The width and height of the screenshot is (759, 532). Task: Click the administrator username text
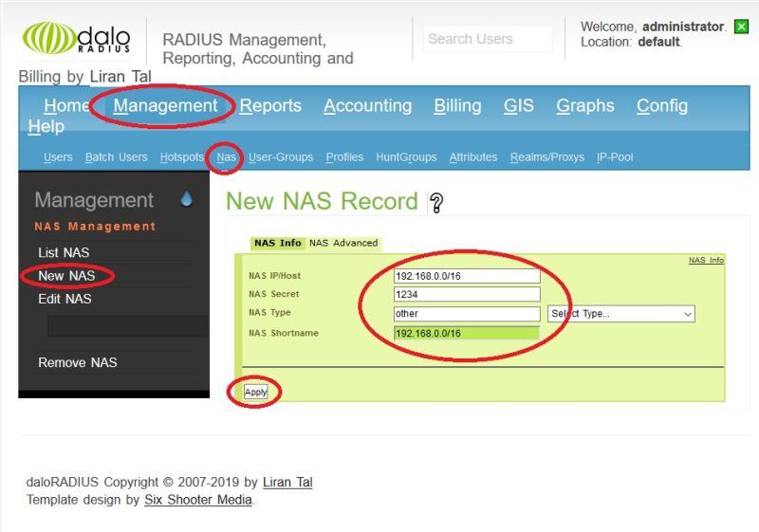683,27
